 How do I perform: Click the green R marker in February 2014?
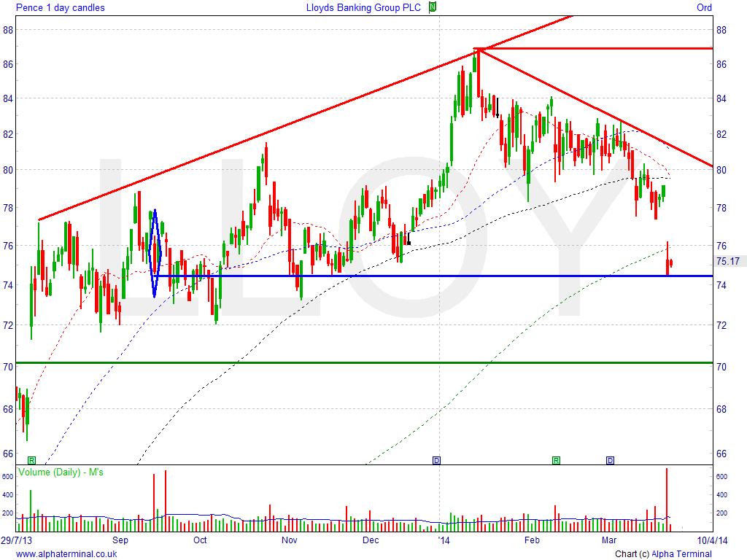pyautogui.click(x=556, y=460)
